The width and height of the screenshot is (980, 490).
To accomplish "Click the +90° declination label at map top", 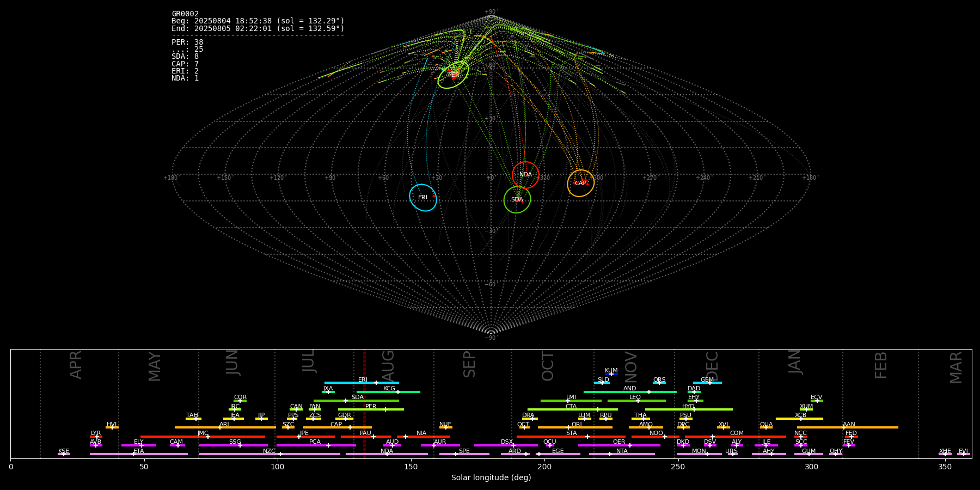I will [x=491, y=12].
